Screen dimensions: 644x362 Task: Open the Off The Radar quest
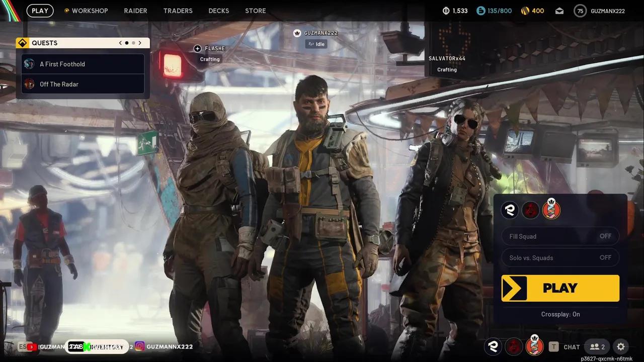click(x=83, y=84)
